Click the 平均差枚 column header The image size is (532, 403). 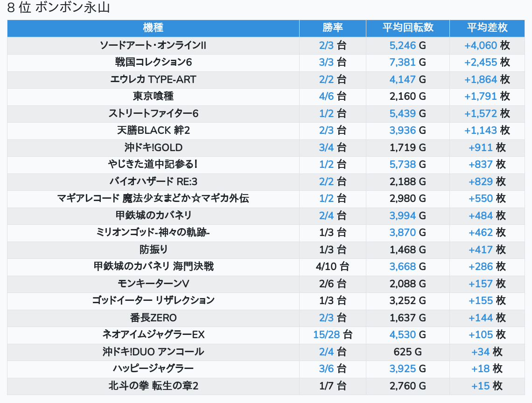click(487, 28)
